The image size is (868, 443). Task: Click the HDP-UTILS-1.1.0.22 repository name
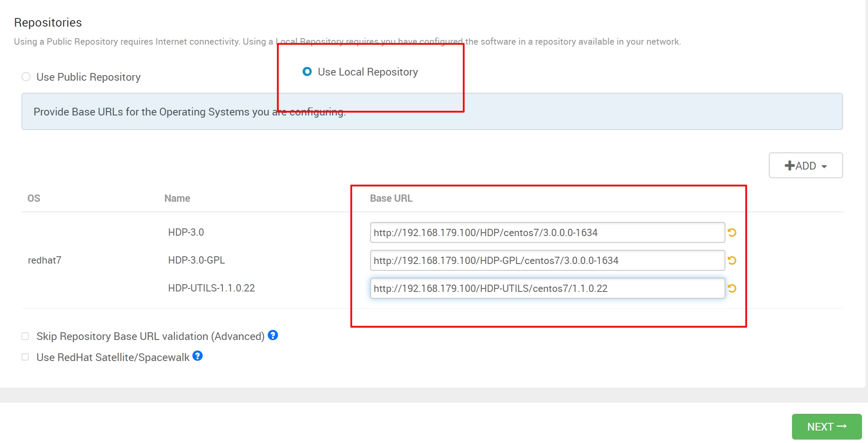pyautogui.click(x=211, y=288)
